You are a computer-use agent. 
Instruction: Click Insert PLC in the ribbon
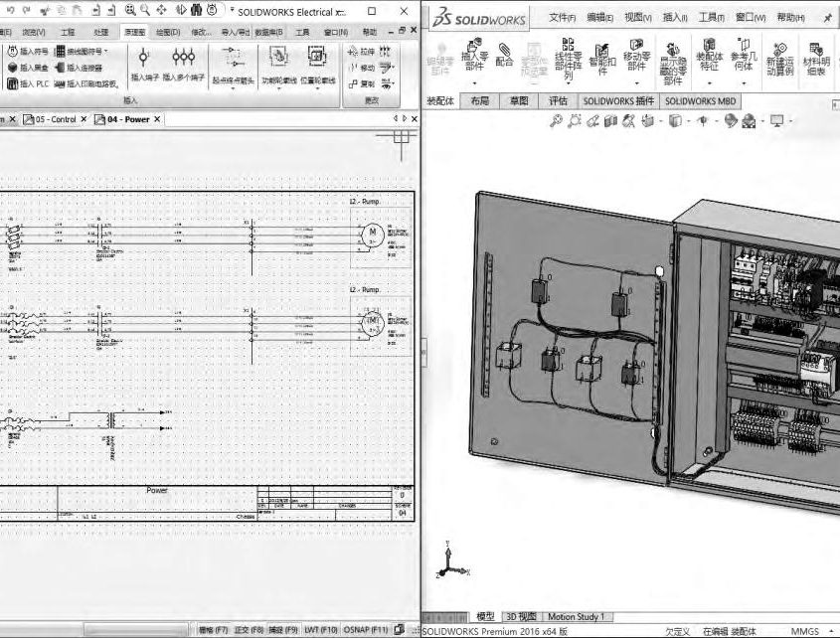28,83
